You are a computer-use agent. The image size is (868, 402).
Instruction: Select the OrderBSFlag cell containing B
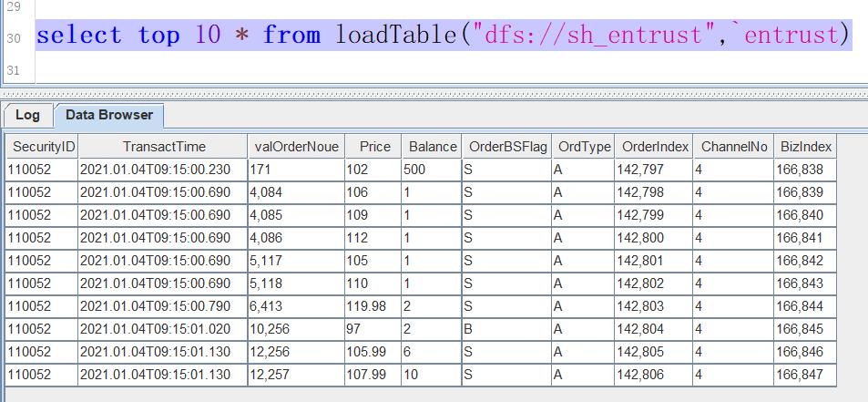click(505, 329)
